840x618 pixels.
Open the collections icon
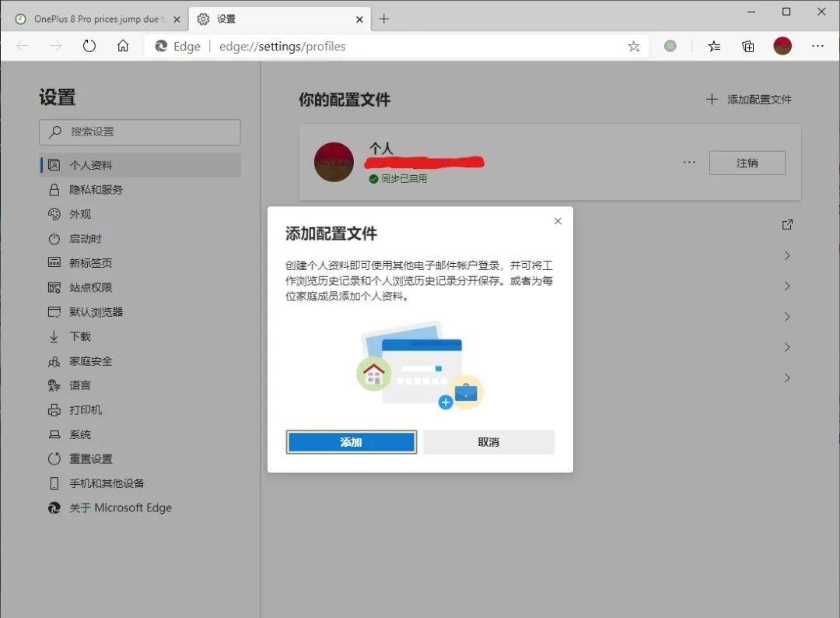[x=748, y=46]
